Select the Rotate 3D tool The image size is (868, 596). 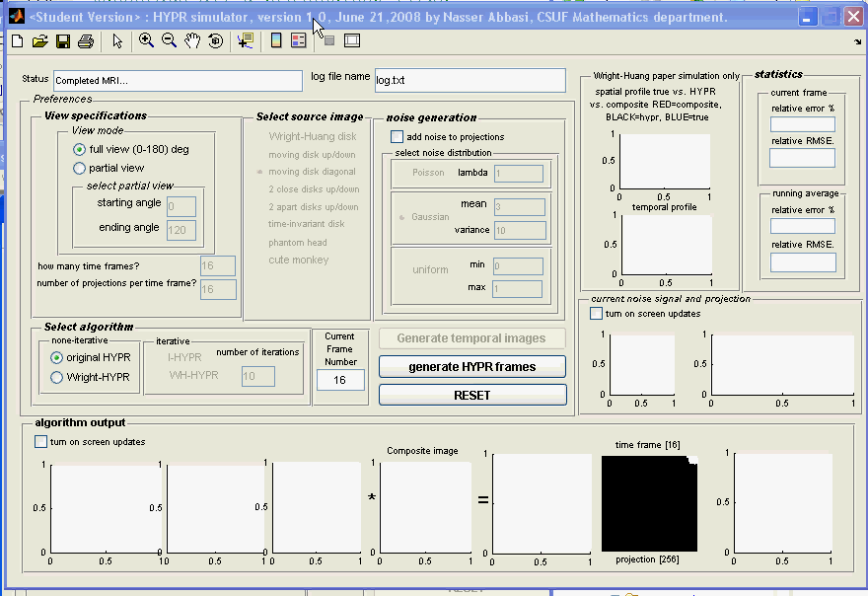click(x=215, y=40)
